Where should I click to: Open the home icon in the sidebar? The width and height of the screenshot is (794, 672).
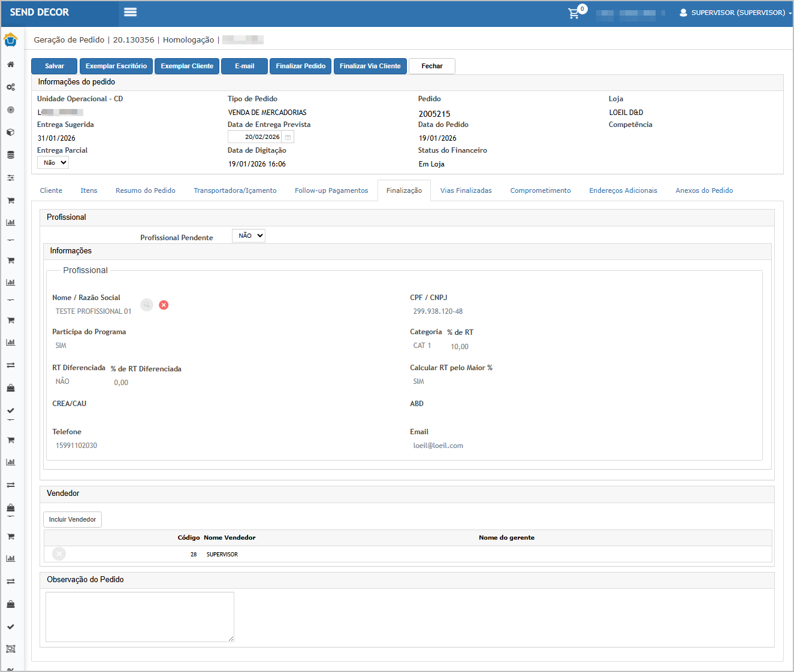(11, 64)
